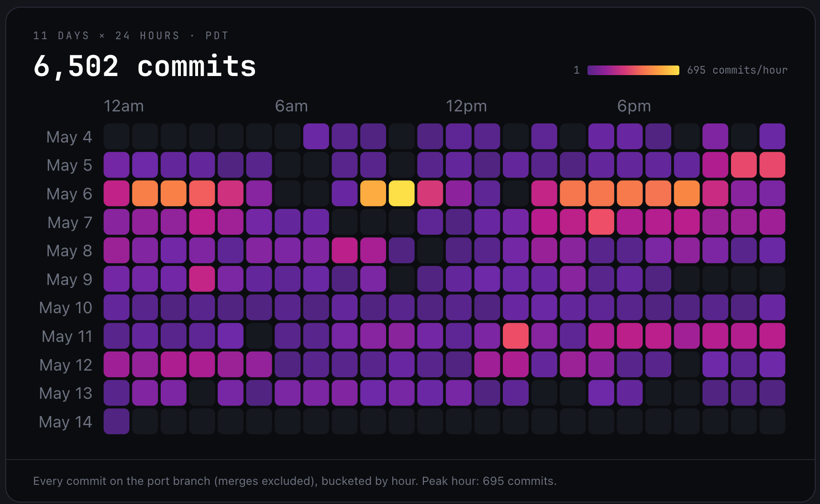820x504 pixels.
Task: Select the "May 10" row label
Action: (x=66, y=308)
